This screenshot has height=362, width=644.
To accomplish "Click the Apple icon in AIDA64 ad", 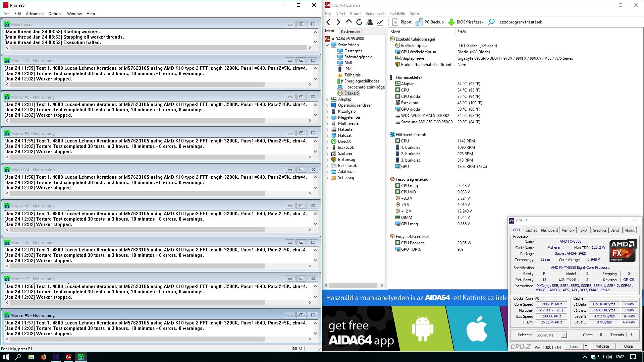I will pos(477,328).
